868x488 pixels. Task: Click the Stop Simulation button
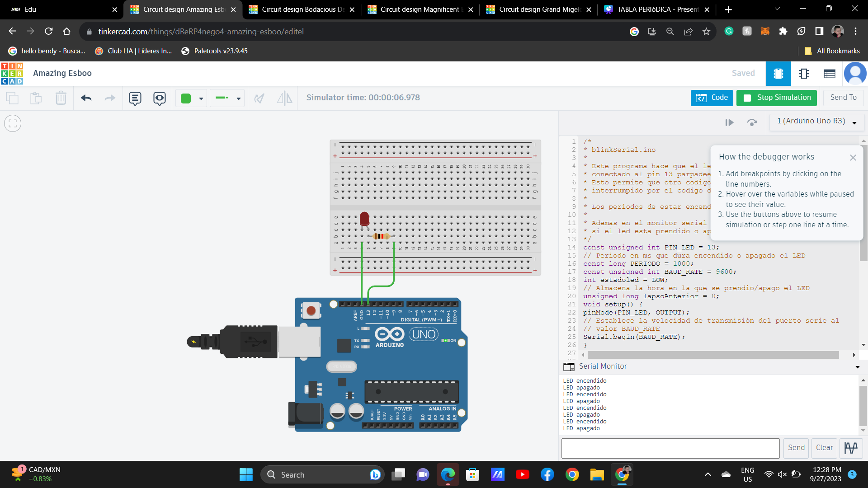point(776,98)
